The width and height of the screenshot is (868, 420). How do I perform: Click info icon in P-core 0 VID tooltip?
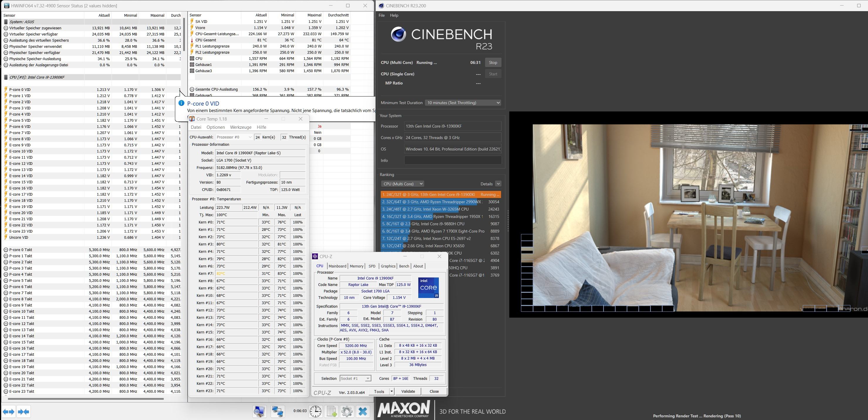[x=181, y=103]
